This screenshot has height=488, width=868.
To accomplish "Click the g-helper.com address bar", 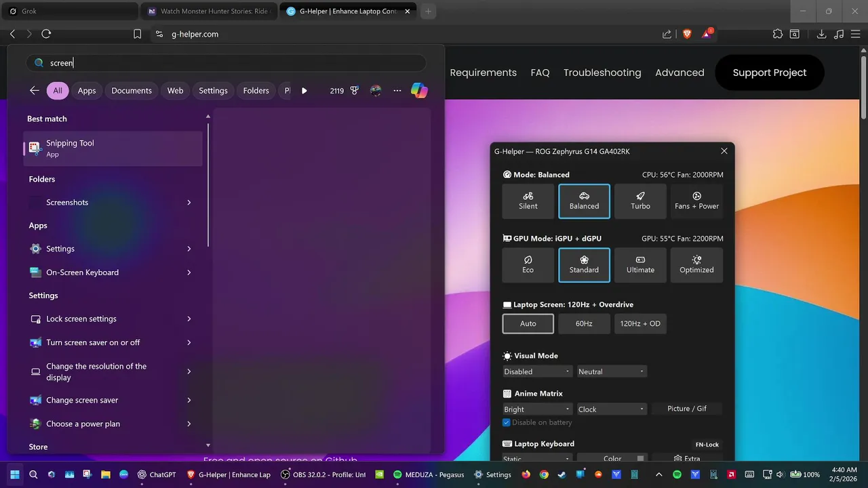I will click(x=407, y=34).
